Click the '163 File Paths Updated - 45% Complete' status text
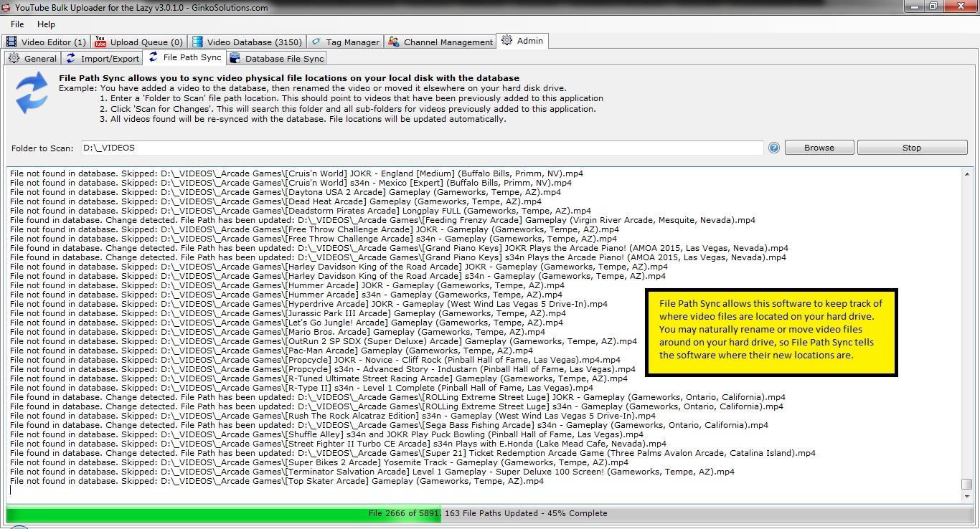 click(526, 513)
